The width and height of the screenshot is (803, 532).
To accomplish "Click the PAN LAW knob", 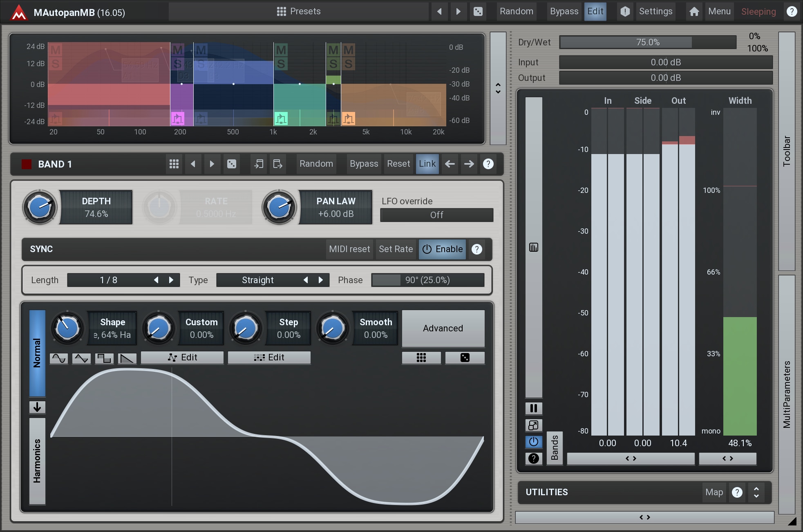I will [x=279, y=207].
